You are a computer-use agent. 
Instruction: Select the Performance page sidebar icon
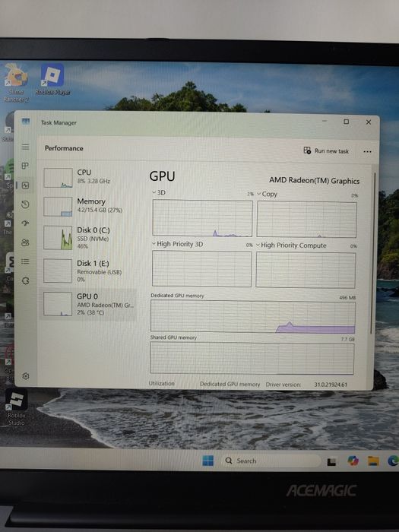coord(25,185)
